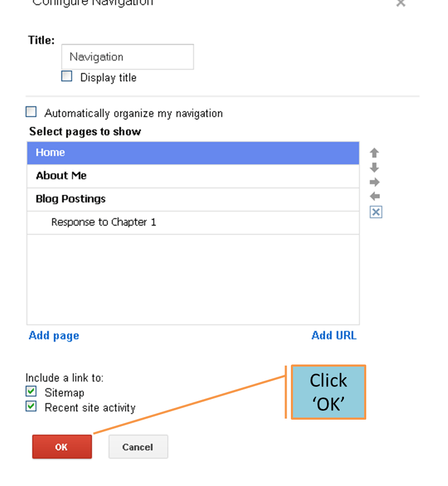Click the 'Add page' link

(53, 335)
